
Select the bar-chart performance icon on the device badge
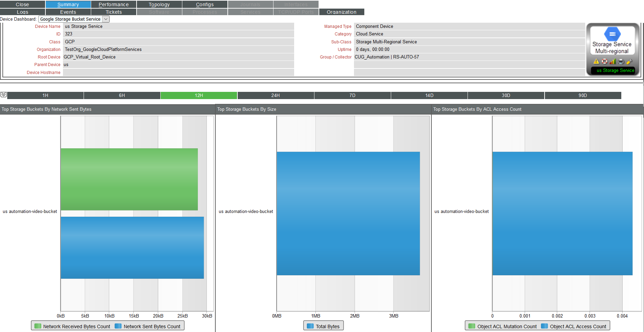(x=613, y=61)
